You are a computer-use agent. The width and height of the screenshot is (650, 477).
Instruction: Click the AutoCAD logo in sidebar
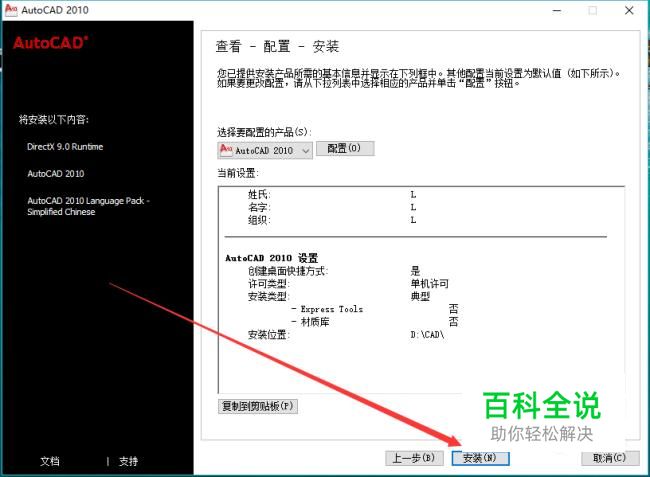[50, 43]
